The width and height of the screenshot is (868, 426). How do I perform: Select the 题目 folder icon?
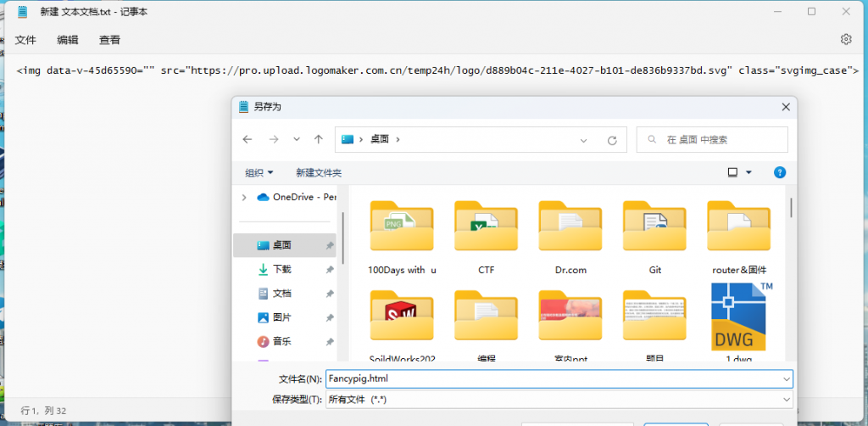tap(655, 315)
